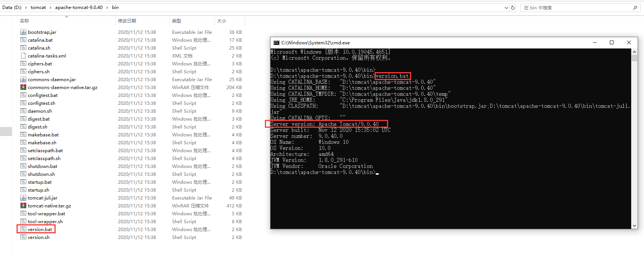The image size is (644, 257).
Task: Click the ciphers.sh file icon
Action: 23,71
